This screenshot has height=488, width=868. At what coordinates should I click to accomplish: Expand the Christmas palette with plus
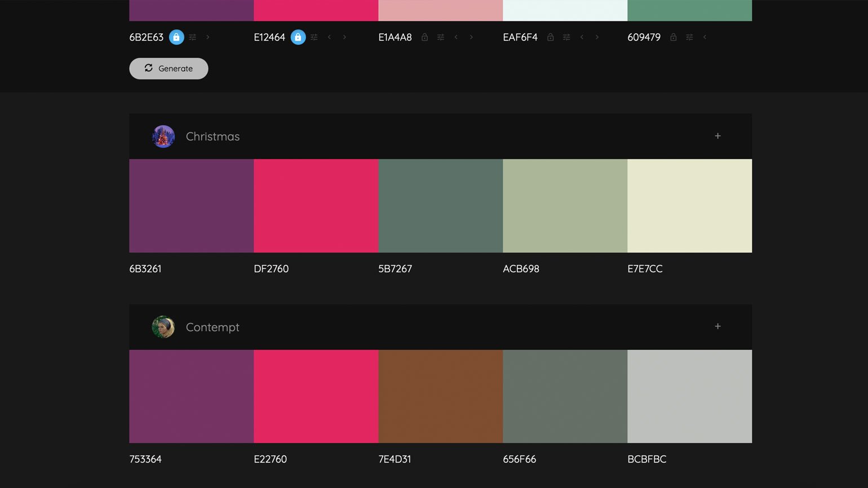[x=718, y=136]
